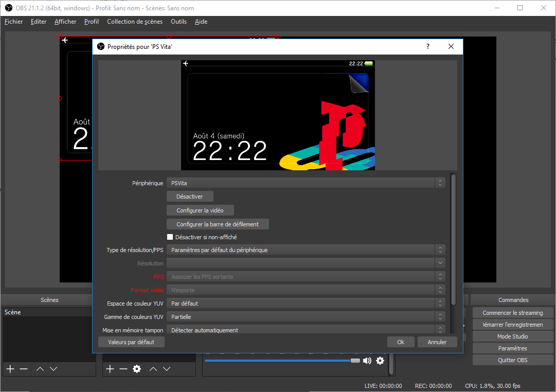
Task: Open Paramètres from Commandes panel
Action: 512,348
